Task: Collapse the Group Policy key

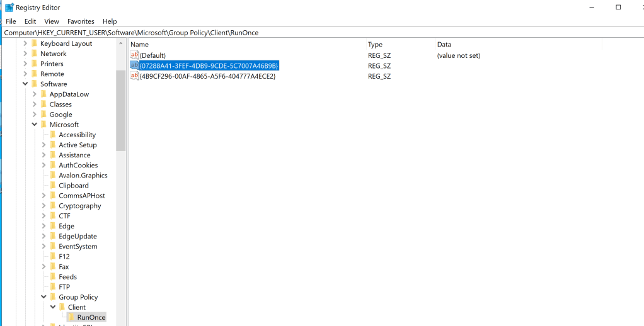Action: click(x=44, y=297)
